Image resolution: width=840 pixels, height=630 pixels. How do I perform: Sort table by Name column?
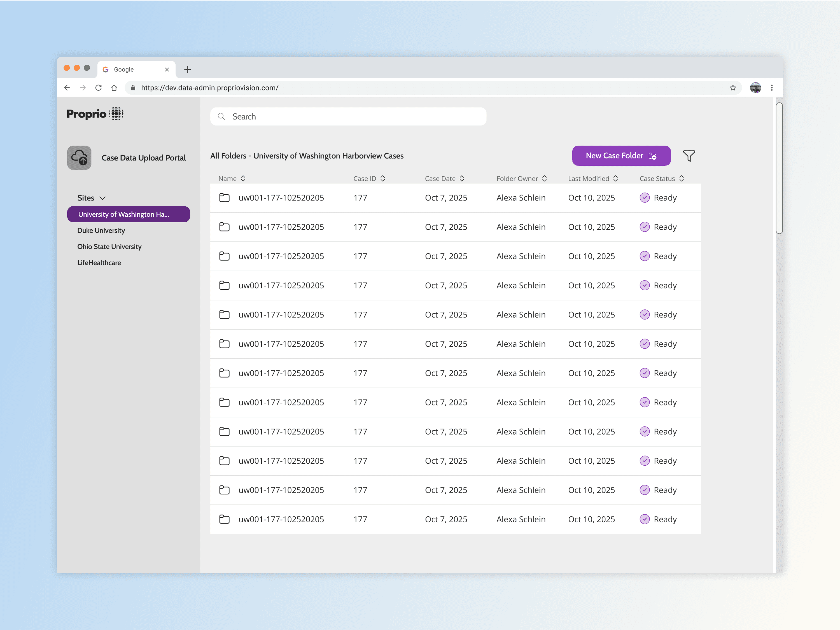pyautogui.click(x=243, y=178)
